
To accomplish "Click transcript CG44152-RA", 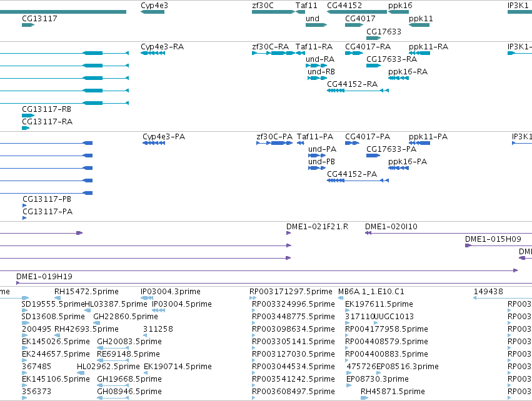I will (358, 91).
